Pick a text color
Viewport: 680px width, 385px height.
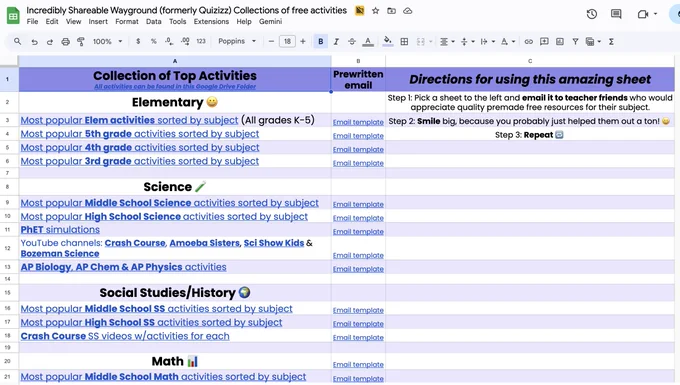(x=368, y=42)
